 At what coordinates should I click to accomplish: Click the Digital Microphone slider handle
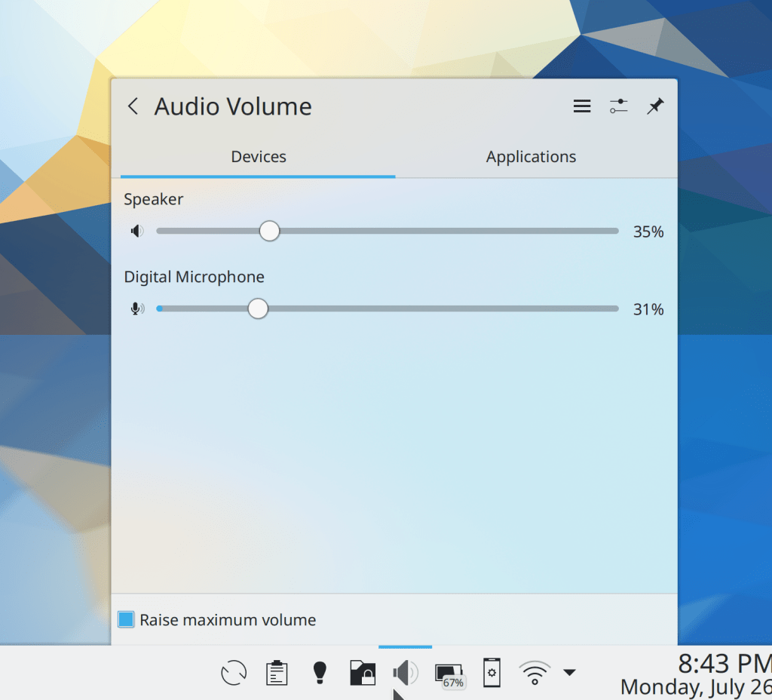(258, 309)
